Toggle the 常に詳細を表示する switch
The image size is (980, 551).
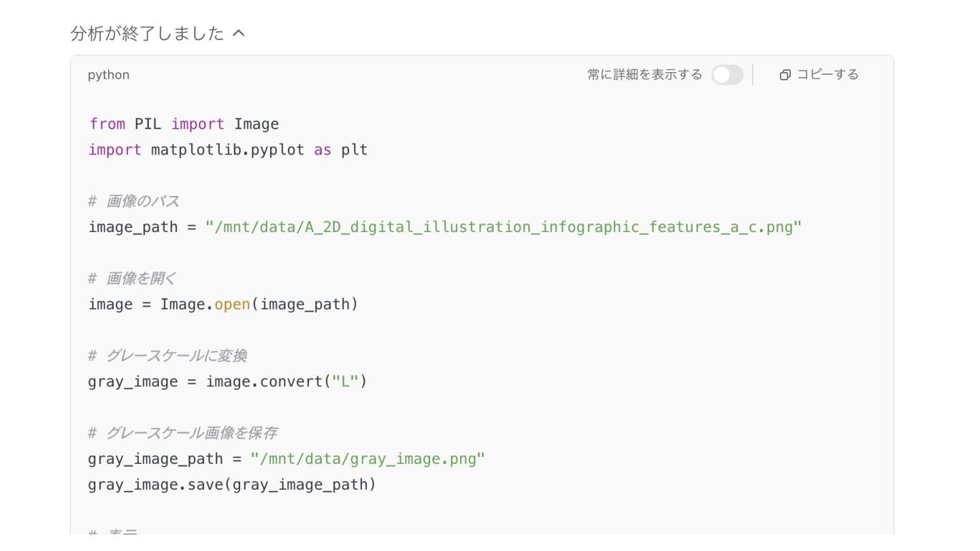click(727, 75)
